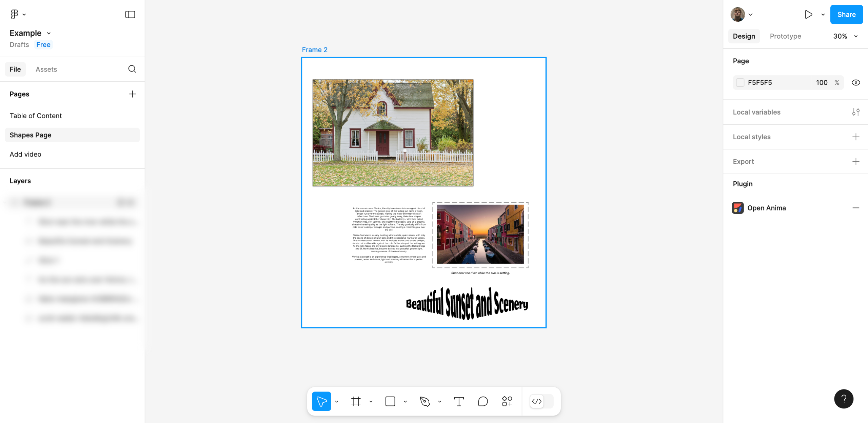868x423 pixels.
Task: Click the Venice sunset canal image
Action: pos(480,234)
